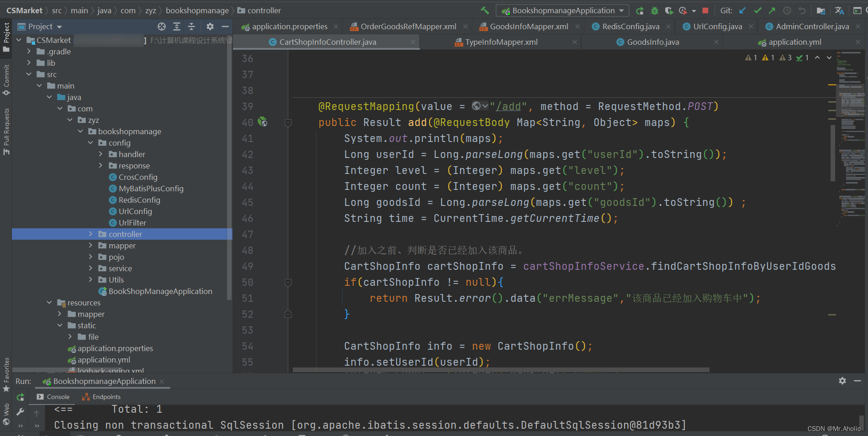Click Expand All in Project panel
The image size is (868, 436).
point(177,26)
